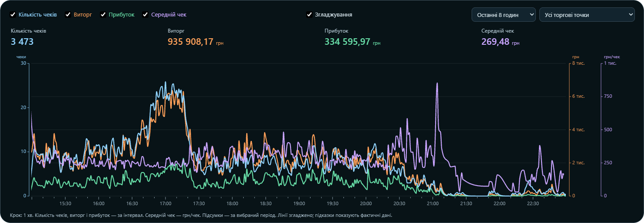This screenshot has width=644, height=223.
Task: Click the 269,48 average check value
Action: [495, 42]
